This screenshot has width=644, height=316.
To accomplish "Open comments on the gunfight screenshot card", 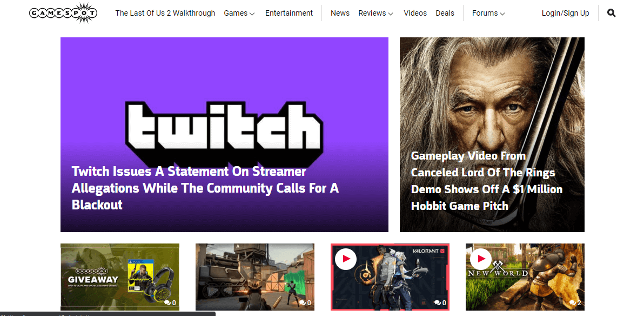I will click(305, 303).
